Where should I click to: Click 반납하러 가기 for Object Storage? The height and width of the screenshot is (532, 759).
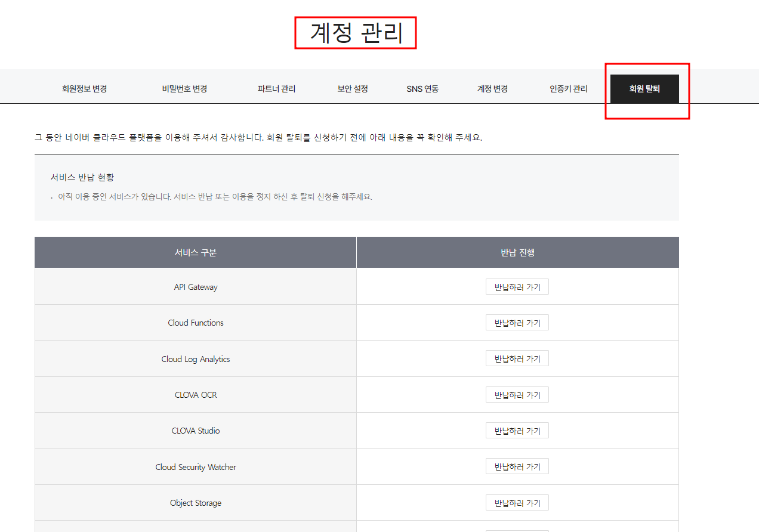[x=517, y=502]
